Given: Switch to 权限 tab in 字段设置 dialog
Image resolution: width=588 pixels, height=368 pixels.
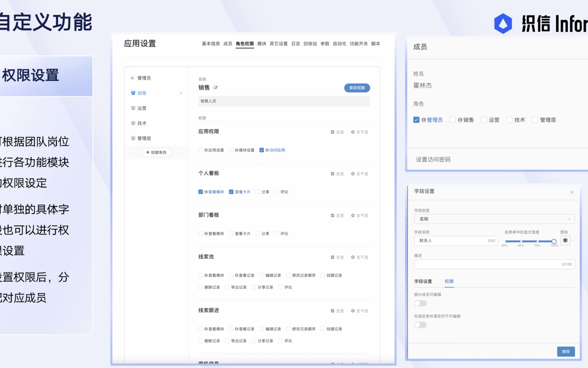Looking at the screenshot, I should pos(449,281).
